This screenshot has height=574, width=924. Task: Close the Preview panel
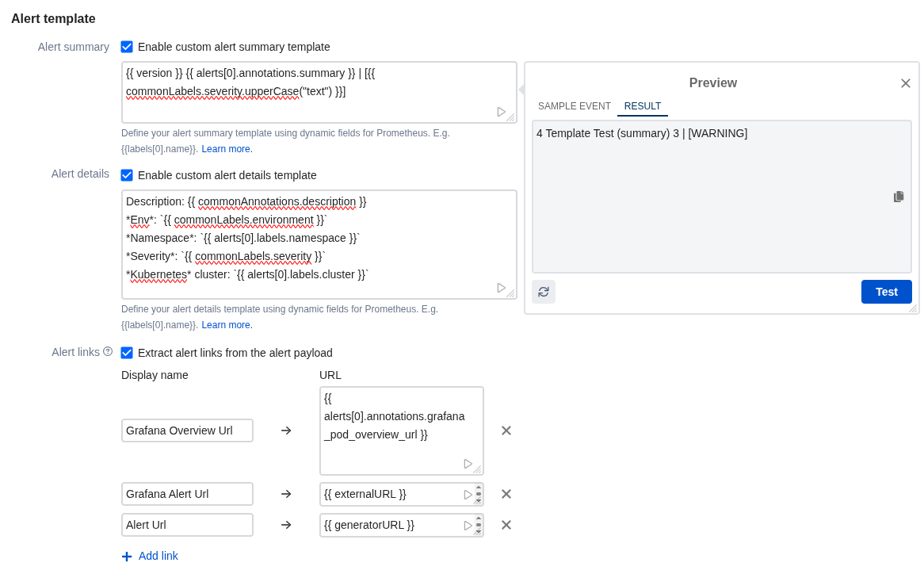[905, 83]
